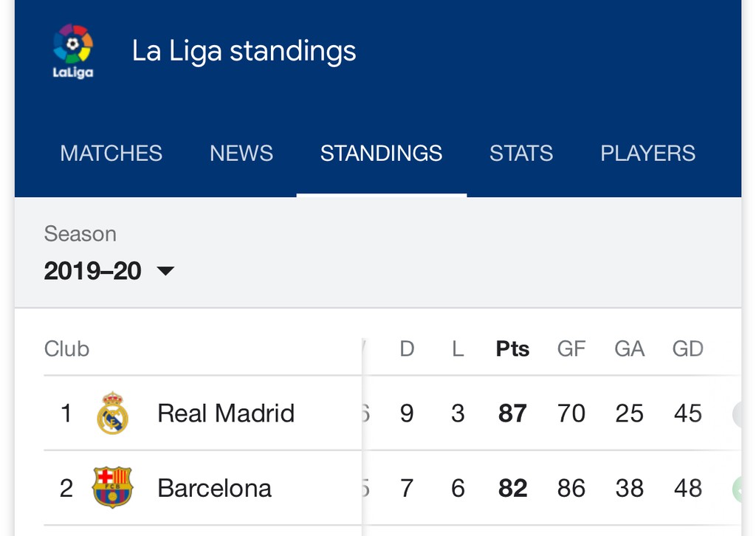756x536 pixels.
Task: Click the Club column header
Action: pyautogui.click(x=66, y=348)
